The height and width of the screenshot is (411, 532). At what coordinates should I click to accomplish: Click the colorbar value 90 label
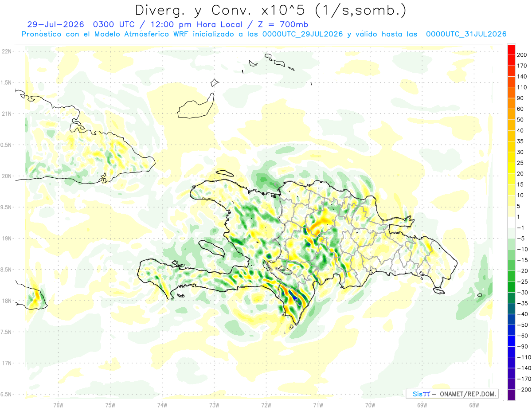click(521, 98)
